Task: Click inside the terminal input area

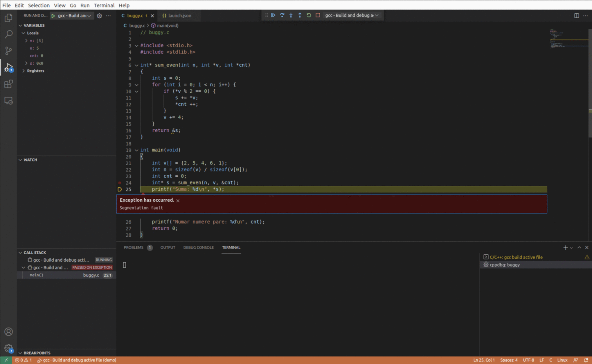Action: tap(261, 265)
